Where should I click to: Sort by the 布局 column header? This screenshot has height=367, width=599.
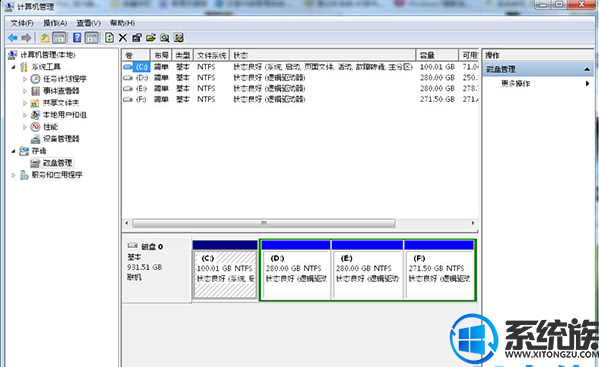161,55
